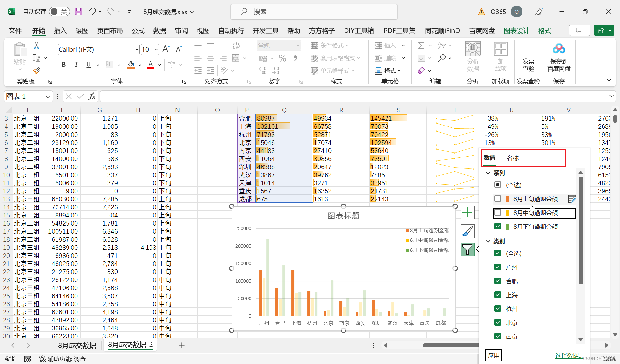Check the 8月上旬逾期金额 series checkbox
The image size is (620, 364).
(498, 199)
